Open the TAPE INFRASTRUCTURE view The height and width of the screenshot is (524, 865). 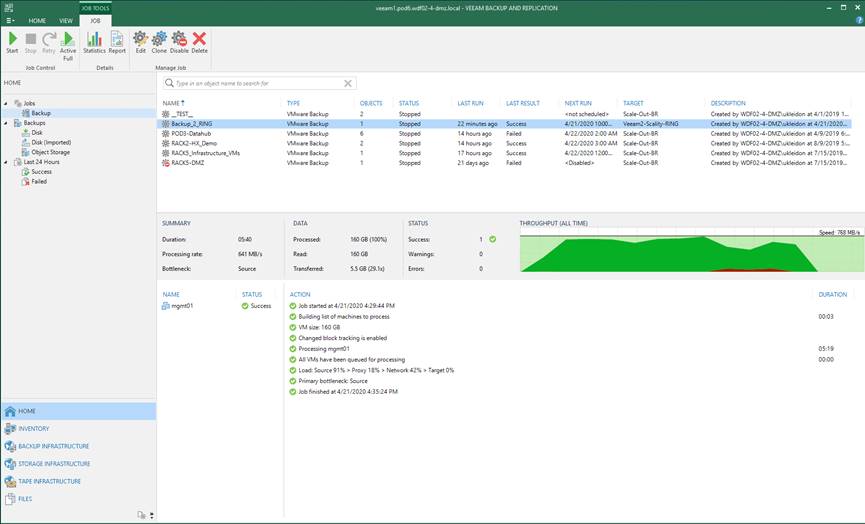pos(78,482)
